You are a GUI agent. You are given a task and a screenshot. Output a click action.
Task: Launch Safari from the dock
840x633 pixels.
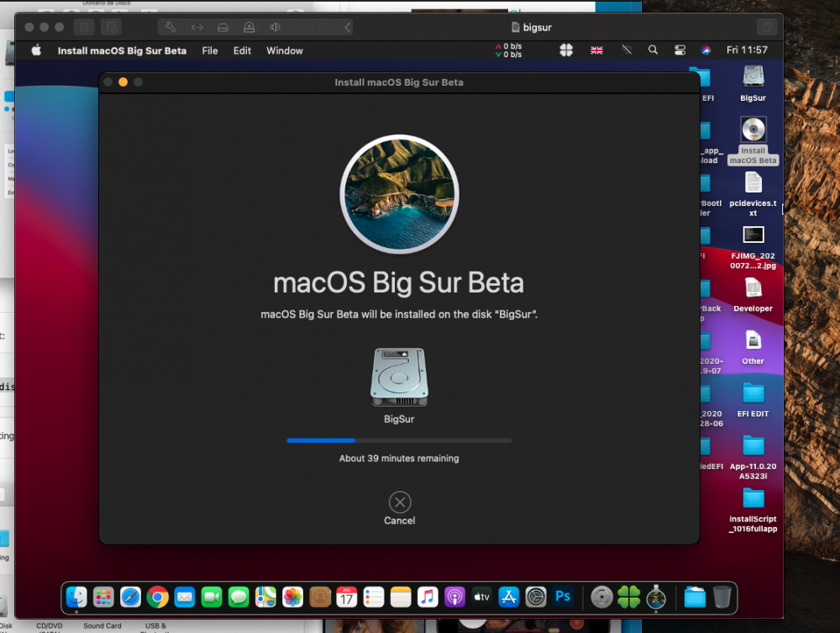(x=130, y=597)
